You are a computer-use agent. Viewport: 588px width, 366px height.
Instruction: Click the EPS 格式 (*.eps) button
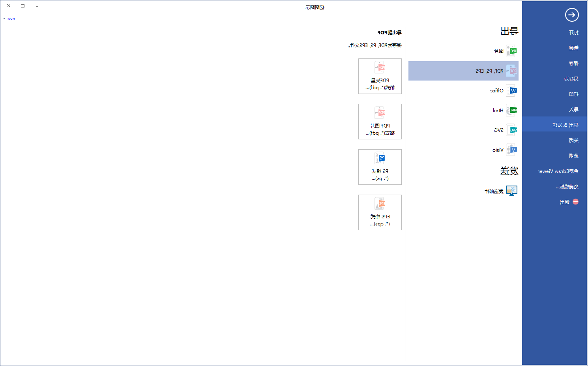click(380, 212)
